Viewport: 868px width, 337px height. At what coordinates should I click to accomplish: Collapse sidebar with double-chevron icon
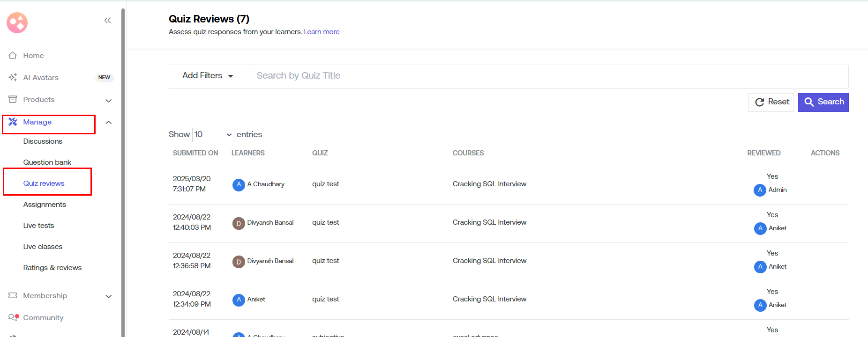(x=107, y=20)
